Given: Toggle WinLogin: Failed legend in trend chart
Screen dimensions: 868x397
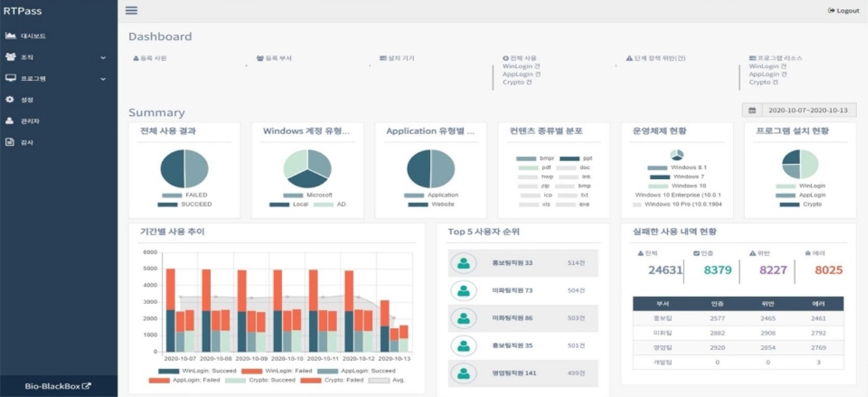Looking at the screenshot, I should pyautogui.click(x=277, y=371).
